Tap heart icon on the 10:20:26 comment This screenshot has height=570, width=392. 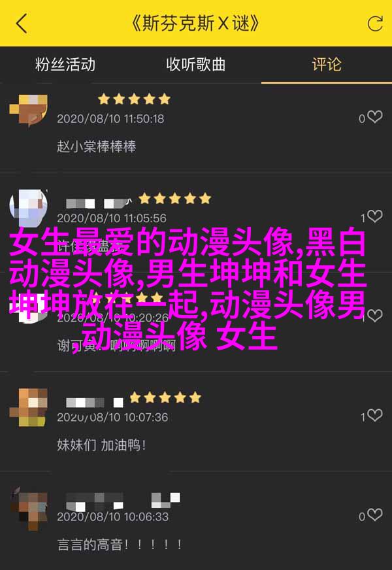[375, 316]
